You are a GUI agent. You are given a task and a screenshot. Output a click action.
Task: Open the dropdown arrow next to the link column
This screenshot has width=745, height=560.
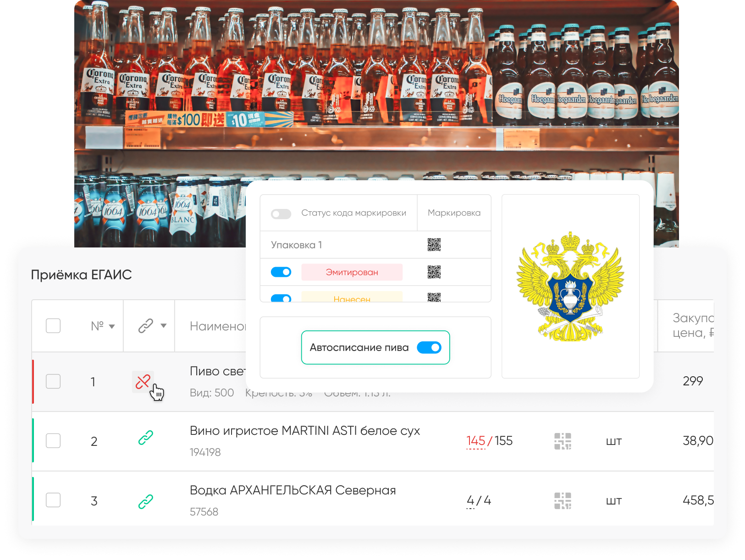click(164, 326)
